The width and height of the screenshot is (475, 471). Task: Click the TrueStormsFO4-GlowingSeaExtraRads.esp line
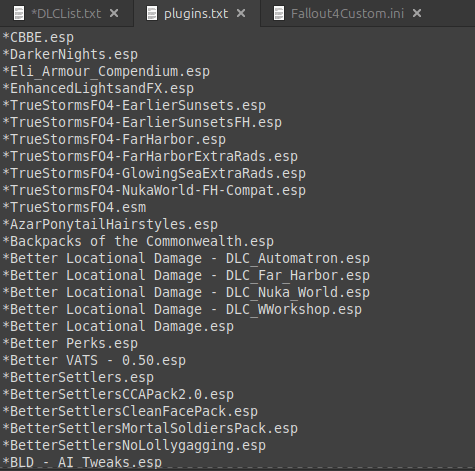click(154, 173)
